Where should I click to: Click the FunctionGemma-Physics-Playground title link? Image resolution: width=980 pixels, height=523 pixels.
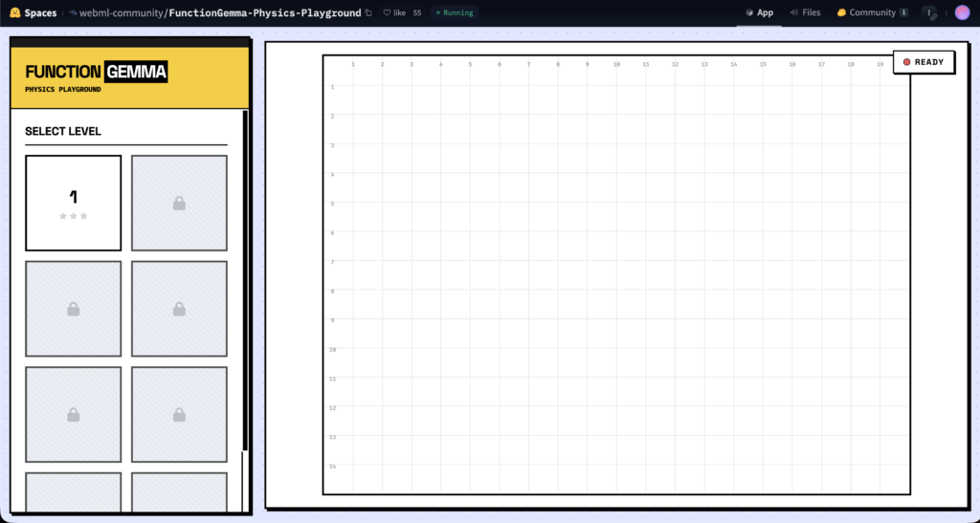click(x=264, y=13)
